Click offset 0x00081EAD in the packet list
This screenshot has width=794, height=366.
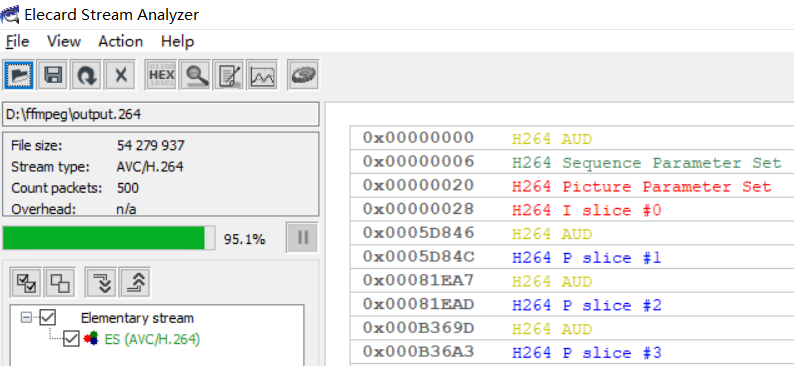tap(418, 305)
